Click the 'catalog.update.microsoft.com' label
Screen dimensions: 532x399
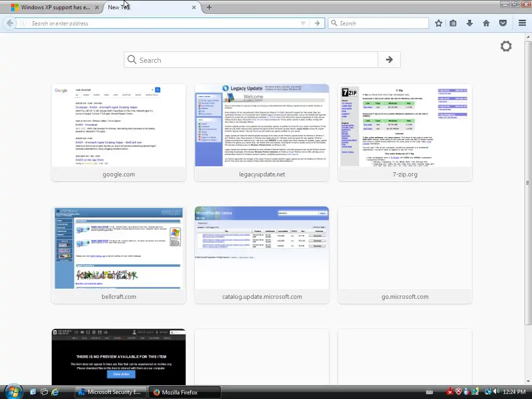[261, 296]
